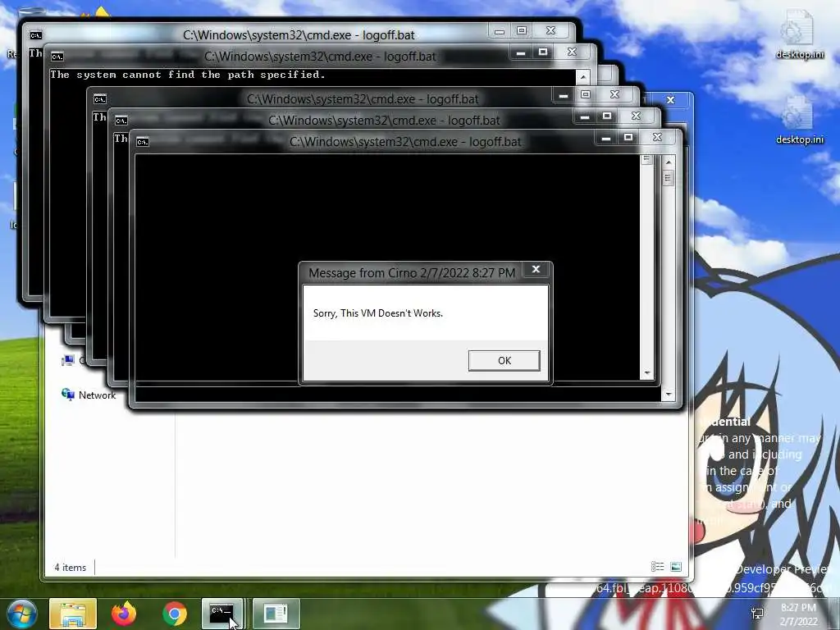Screen dimensions: 840x630
Task: Click scroll-up arrow in second cmd window
Action: pos(583,77)
